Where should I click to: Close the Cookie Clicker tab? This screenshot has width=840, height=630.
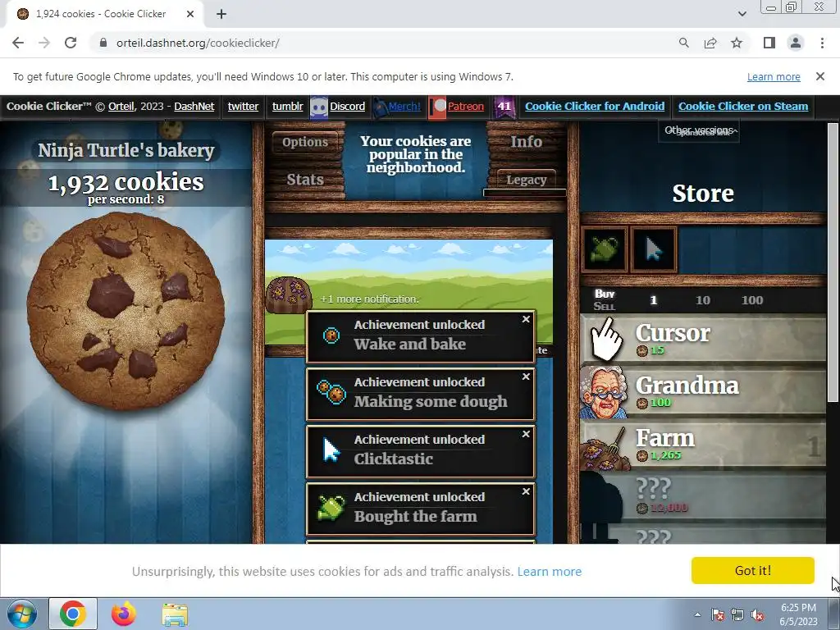point(189,14)
